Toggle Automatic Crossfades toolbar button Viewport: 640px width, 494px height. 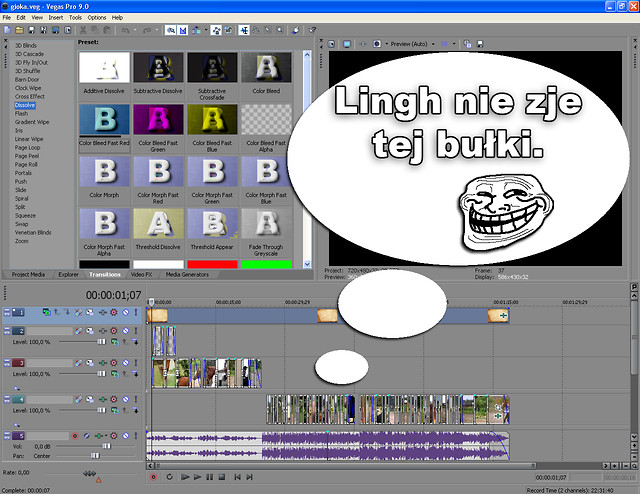click(183, 30)
